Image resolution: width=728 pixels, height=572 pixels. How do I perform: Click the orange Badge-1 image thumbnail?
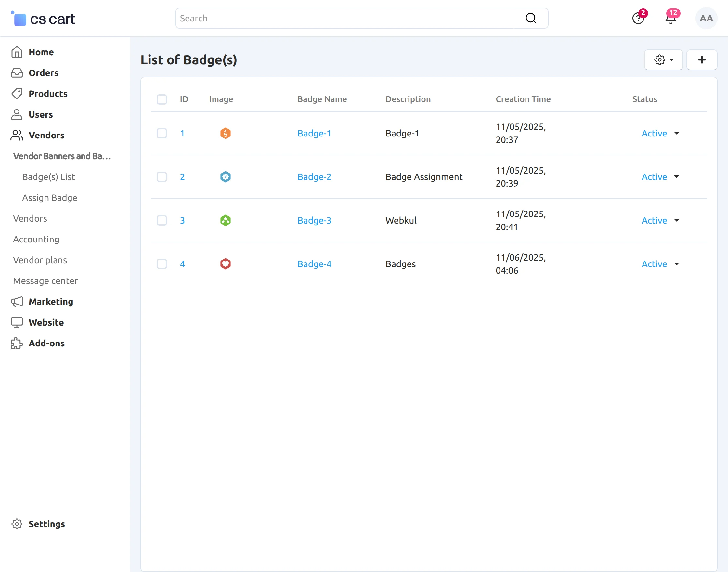tap(225, 133)
